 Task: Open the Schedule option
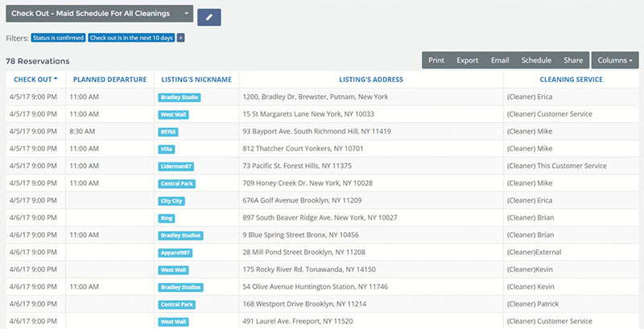pos(536,60)
